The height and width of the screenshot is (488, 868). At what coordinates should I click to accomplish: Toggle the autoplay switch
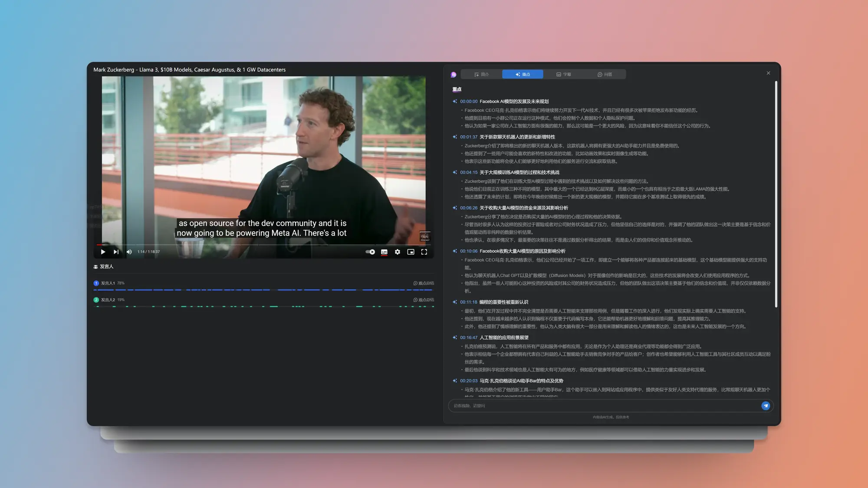(x=370, y=252)
